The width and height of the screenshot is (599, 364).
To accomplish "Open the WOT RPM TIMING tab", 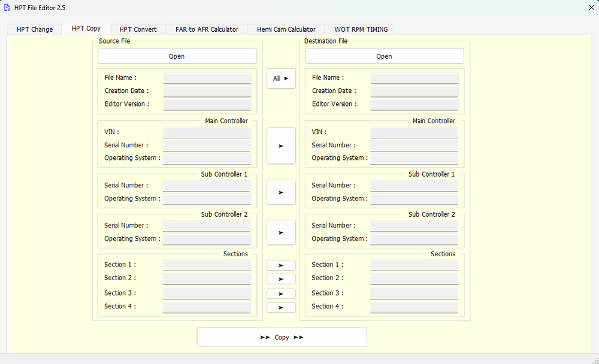I will 361,29.
